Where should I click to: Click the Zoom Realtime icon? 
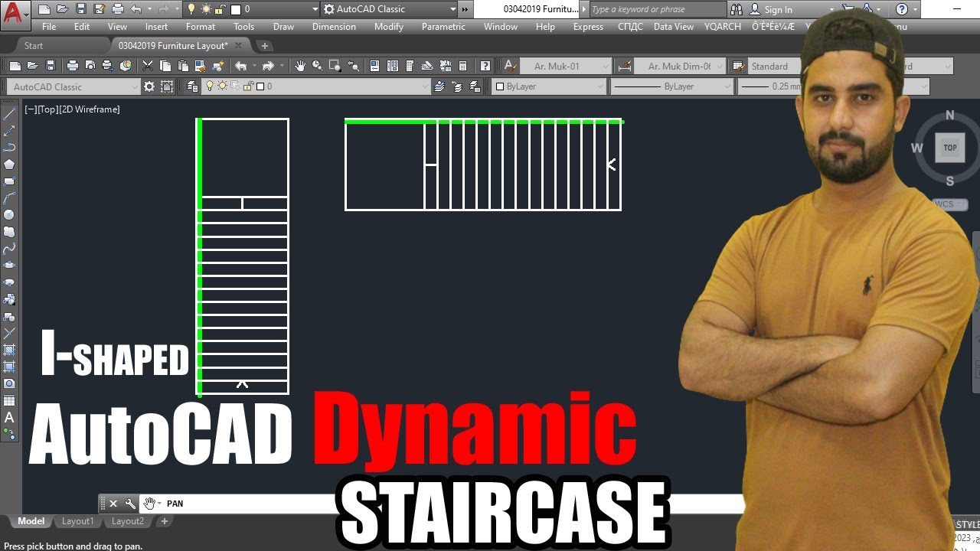pos(317,67)
